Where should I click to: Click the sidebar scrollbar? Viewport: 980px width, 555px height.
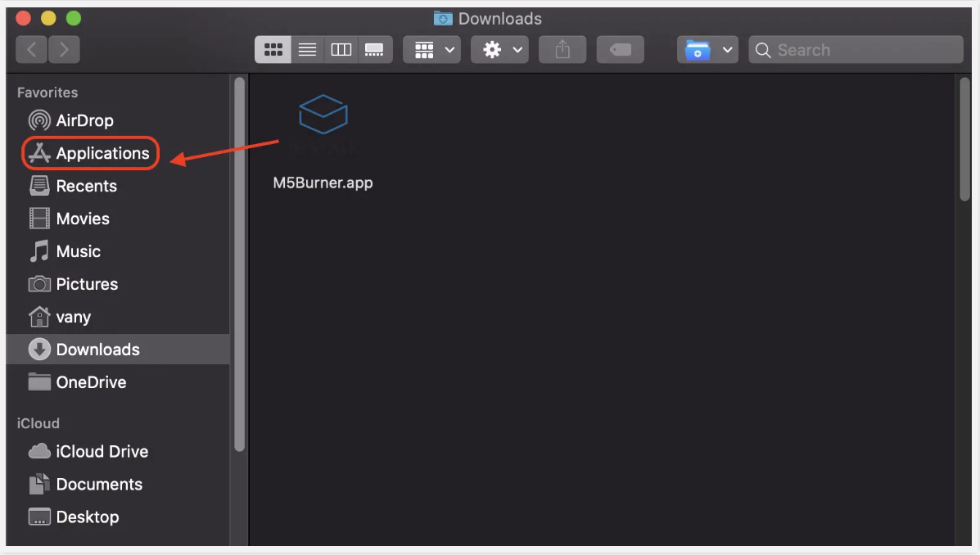[x=239, y=264]
